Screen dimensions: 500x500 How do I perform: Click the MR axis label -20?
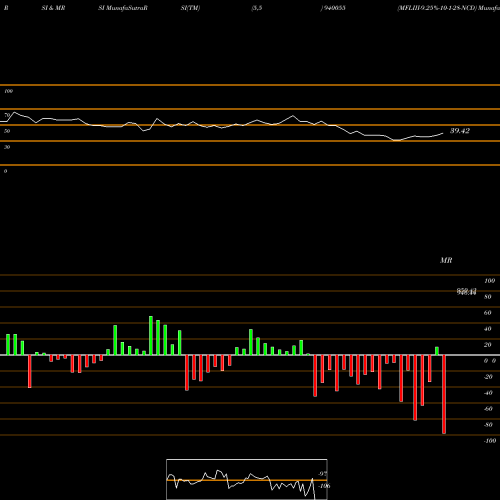[x=488, y=377]
